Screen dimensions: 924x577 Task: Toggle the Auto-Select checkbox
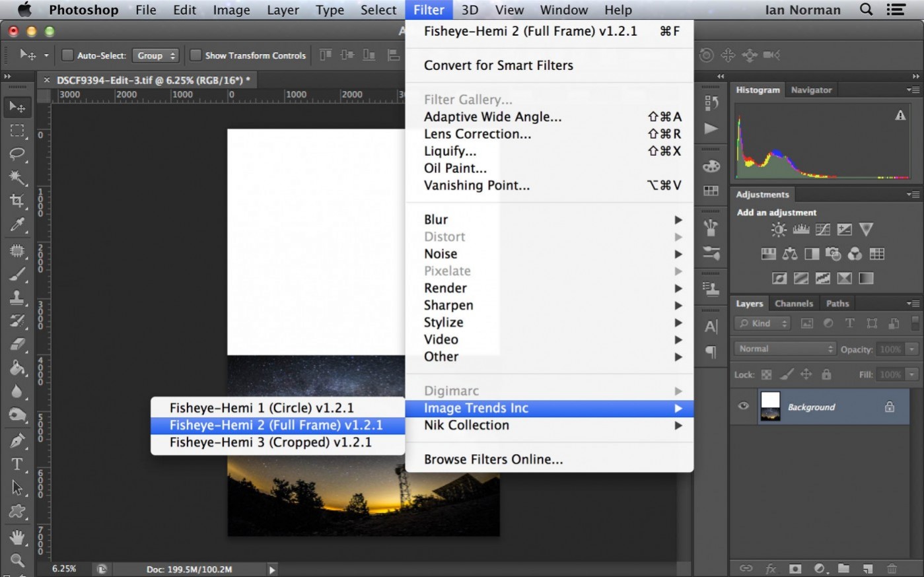67,55
